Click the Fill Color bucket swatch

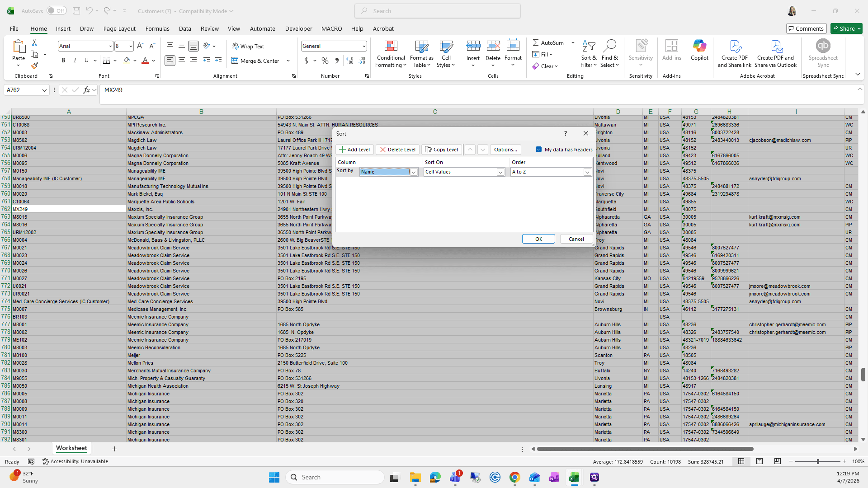pos(127,61)
